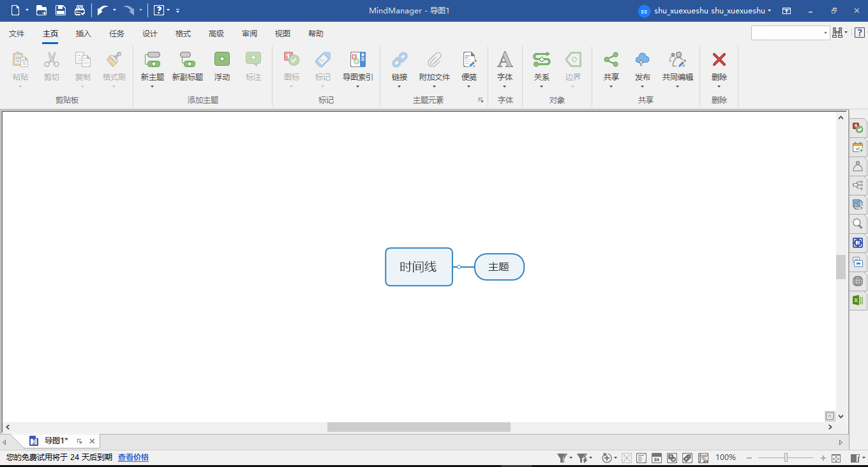Image resolution: width=868 pixels, height=467 pixels.
Task: Click the New document icon in title bar
Action: pos(15,10)
